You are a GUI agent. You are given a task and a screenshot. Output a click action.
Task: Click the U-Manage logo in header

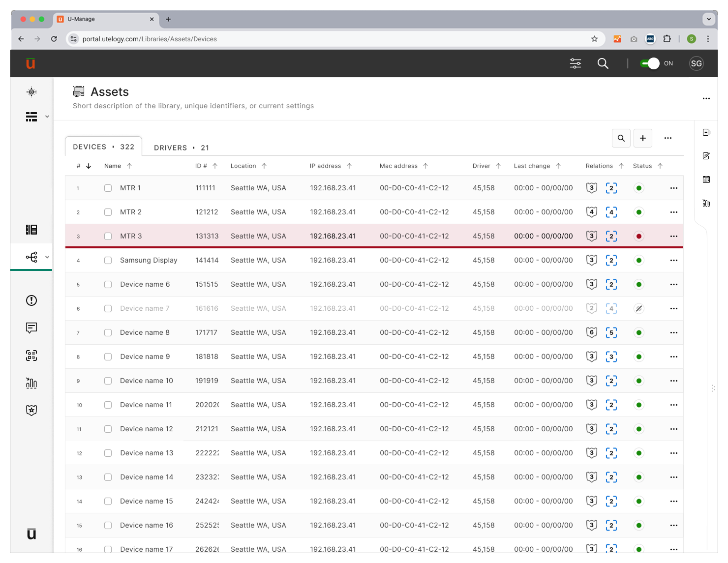(x=30, y=63)
